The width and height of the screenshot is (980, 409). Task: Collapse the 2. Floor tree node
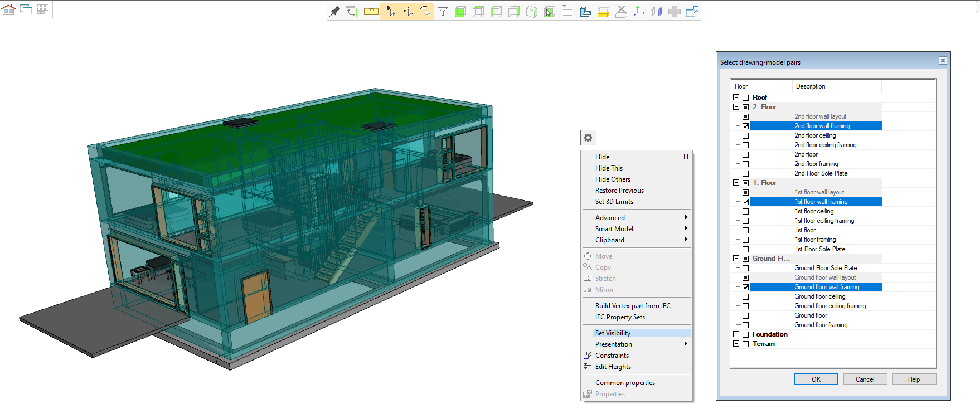736,107
